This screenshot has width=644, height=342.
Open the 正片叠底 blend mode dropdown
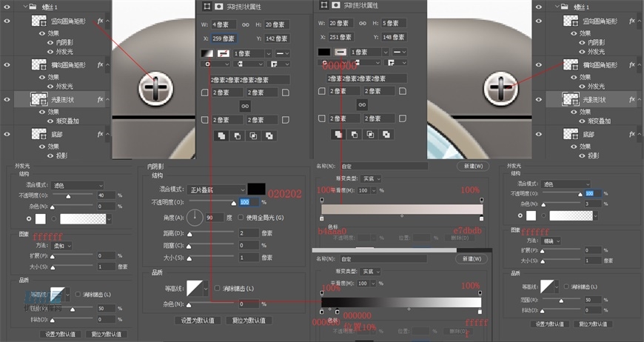tap(216, 190)
